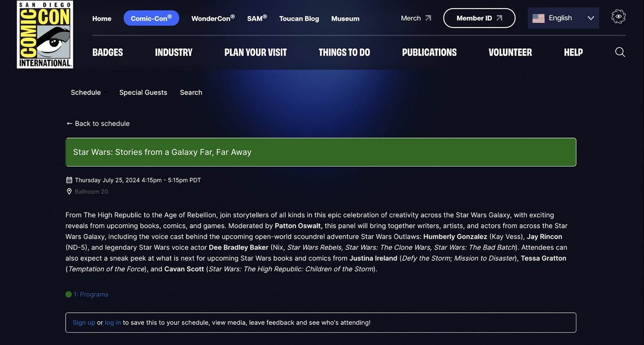Screen dimensions: 644x345
Task: Open the Things To Do menu
Action: [344, 52]
